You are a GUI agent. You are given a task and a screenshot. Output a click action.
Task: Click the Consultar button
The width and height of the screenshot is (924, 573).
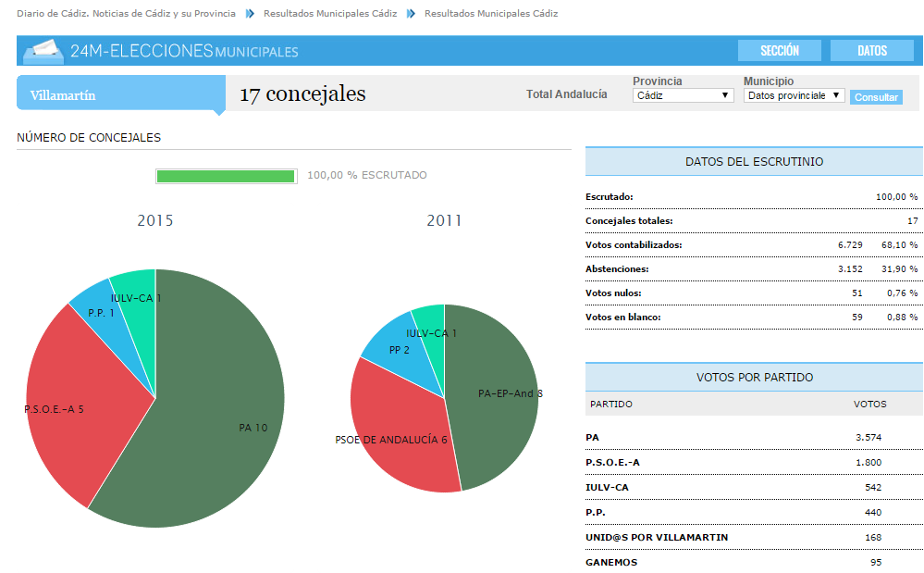pos(876,97)
